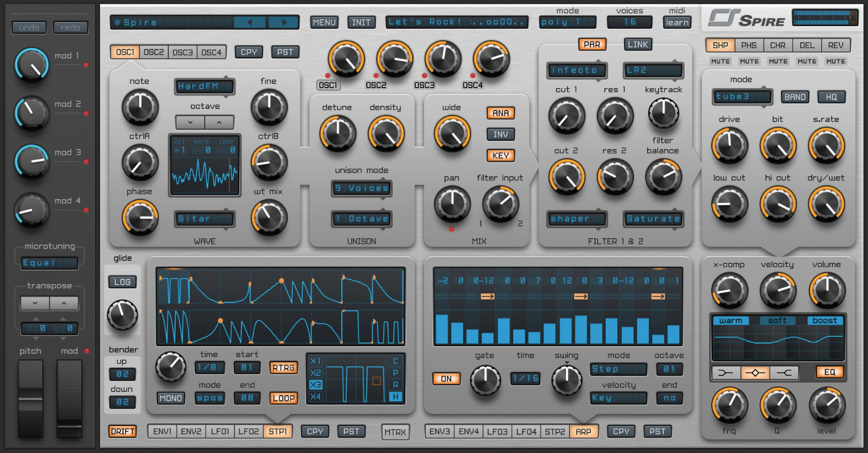This screenshot has width=868, height=453.
Task: Toggle the INV mix button
Action: click(501, 134)
